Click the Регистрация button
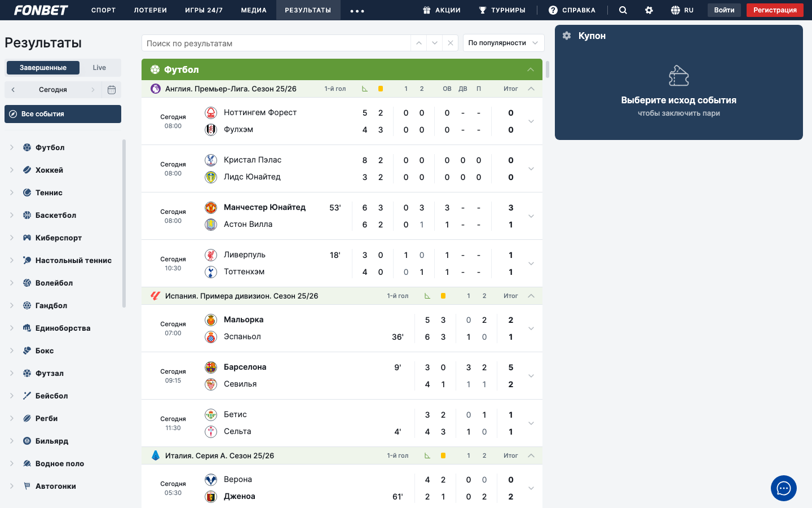Screen dimensions: 812x508 pyautogui.click(x=775, y=10)
